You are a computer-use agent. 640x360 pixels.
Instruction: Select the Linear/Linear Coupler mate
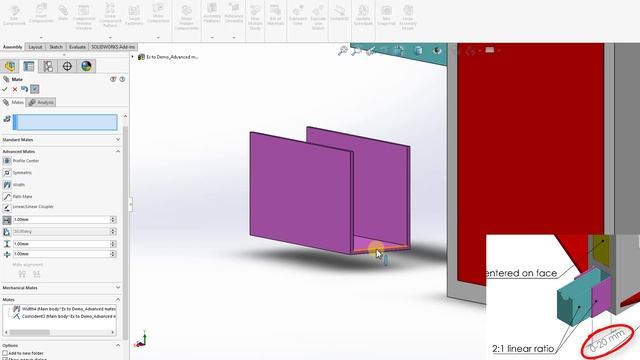[x=28, y=207]
